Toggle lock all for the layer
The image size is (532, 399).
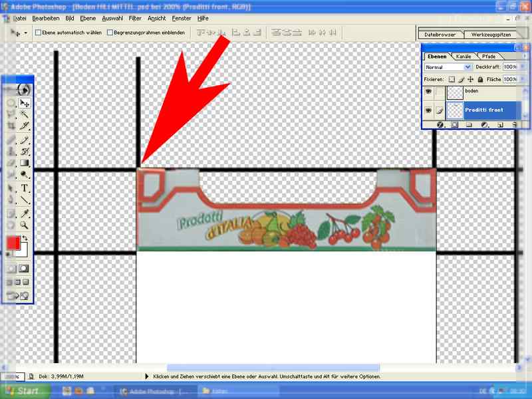(x=480, y=79)
